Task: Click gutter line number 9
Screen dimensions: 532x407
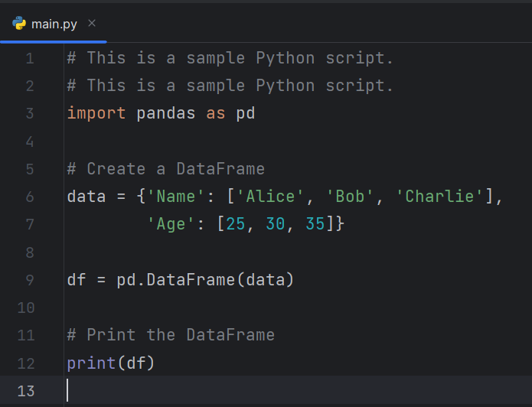Action: click(x=29, y=280)
